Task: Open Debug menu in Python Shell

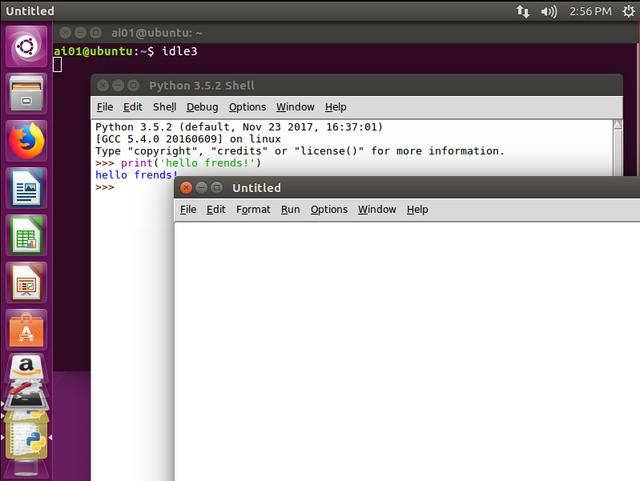Action: pos(201,107)
